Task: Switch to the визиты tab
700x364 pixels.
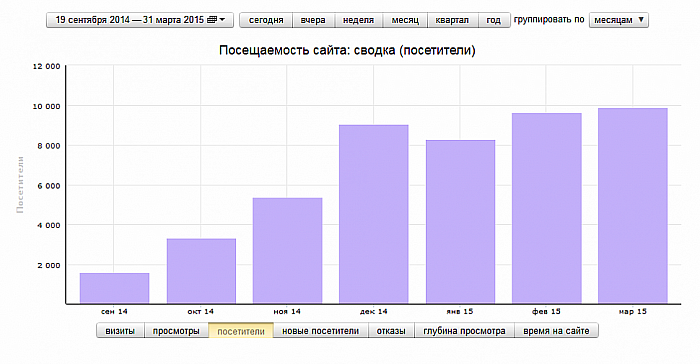Action: [120, 331]
